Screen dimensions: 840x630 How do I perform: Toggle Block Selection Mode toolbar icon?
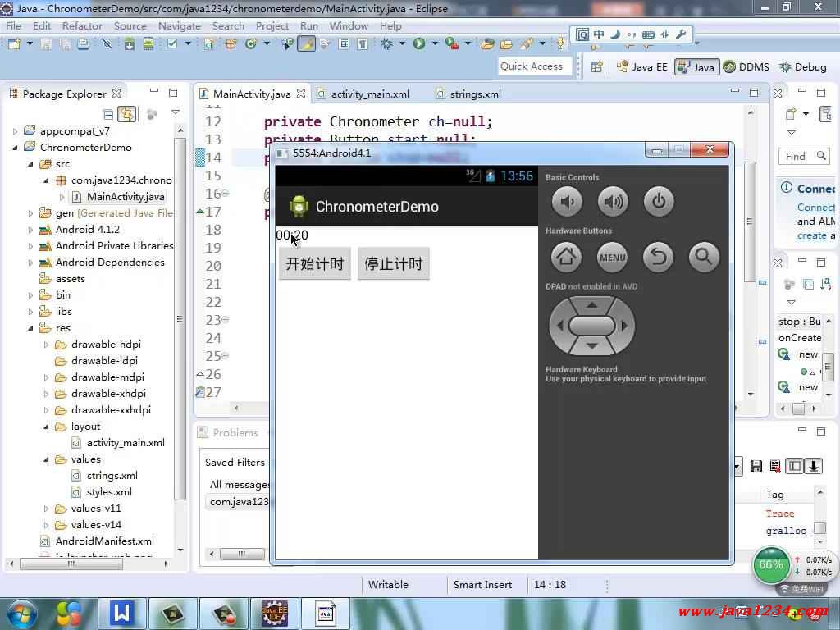pyautogui.click(x=344, y=44)
